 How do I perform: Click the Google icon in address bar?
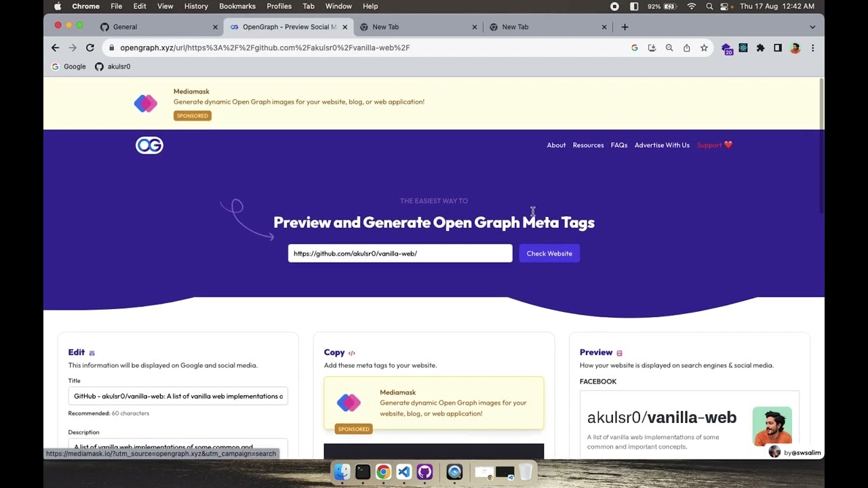[635, 47]
